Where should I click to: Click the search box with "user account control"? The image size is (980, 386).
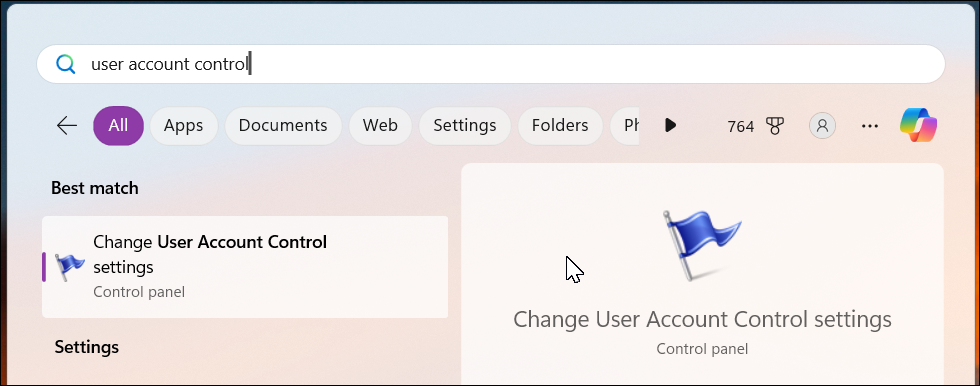491,64
